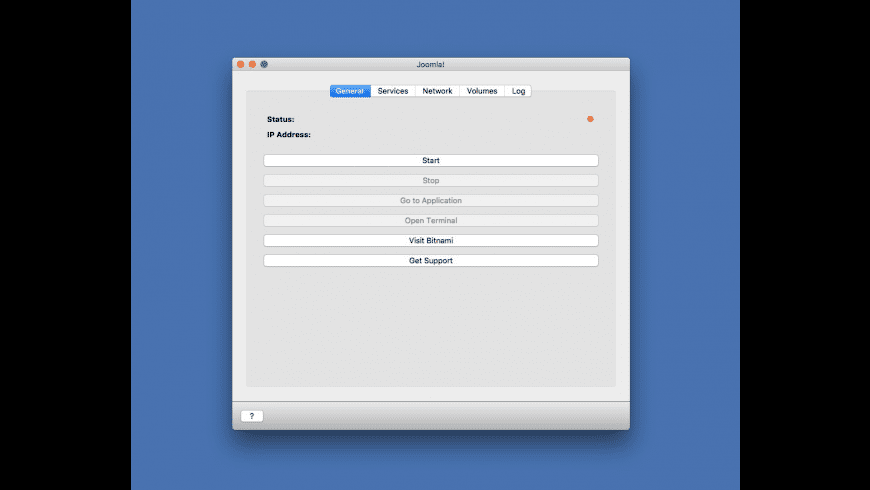The width and height of the screenshot is (870, 490).
Task: Switch to the Volumes tab
Action: [x=482, y=91]
